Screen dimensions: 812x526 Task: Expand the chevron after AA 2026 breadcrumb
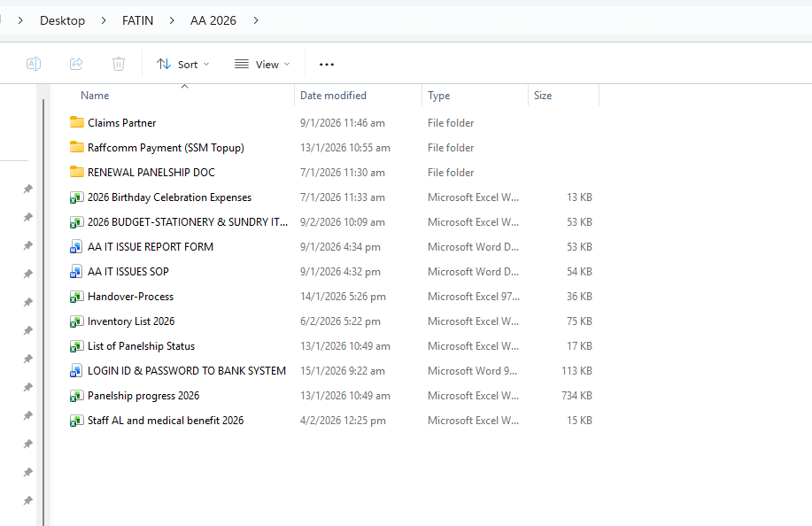click(256, 20)
